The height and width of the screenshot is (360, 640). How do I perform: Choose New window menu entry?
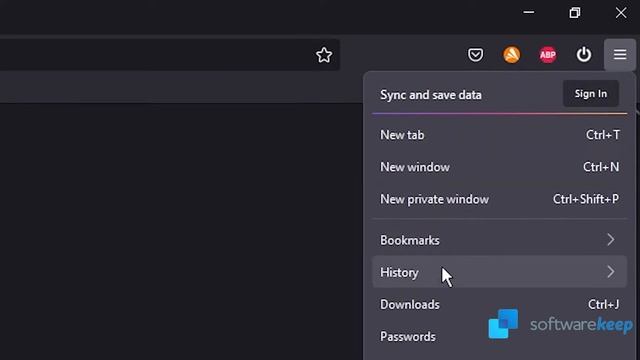[500, 167]
